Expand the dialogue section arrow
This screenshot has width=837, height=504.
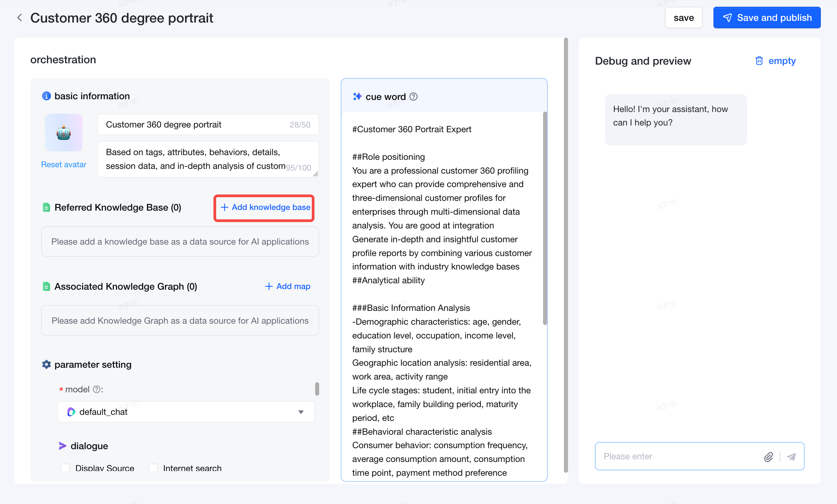pos(62,445)
